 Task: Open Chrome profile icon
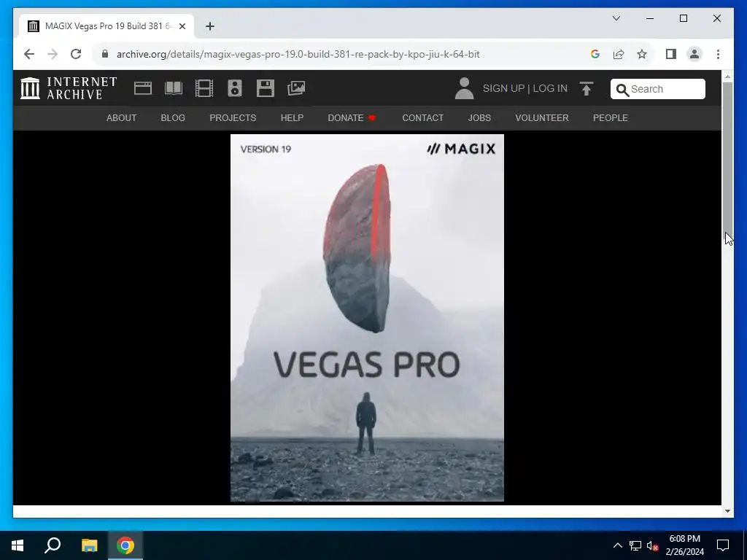694,54
